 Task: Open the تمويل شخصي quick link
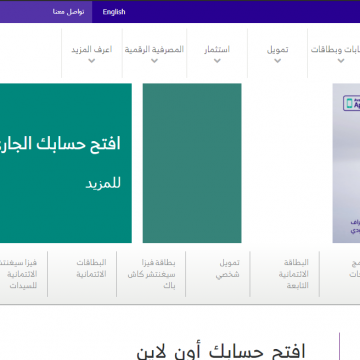[x=227, y=268]
